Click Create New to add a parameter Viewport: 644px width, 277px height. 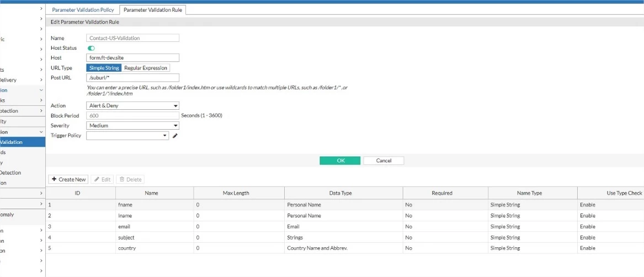[x=68, y=179]
